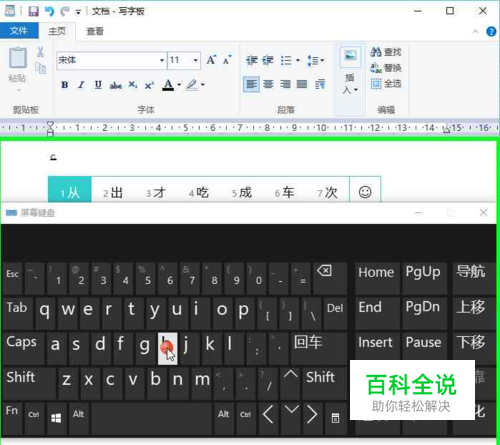Image resolution: width=500 pixels, height=445 pixels.
Task: Grow font size icon
Action: (x=211, y=60)
